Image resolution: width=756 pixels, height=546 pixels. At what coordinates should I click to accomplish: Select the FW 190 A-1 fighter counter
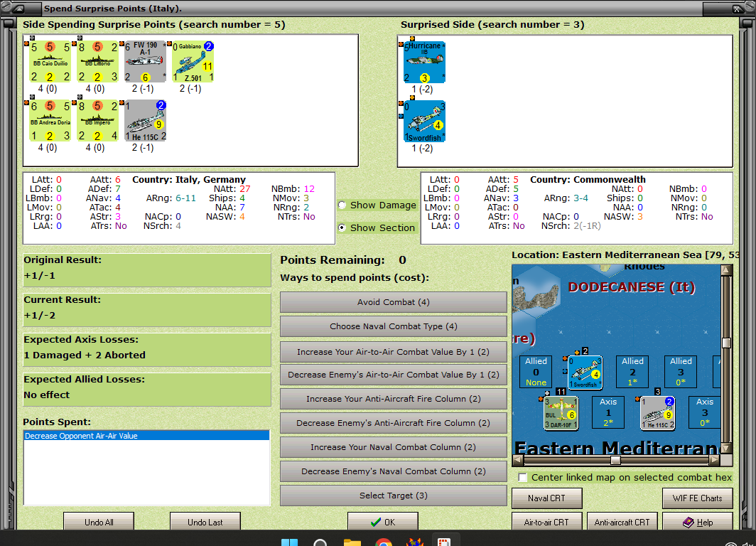point(145,62)
